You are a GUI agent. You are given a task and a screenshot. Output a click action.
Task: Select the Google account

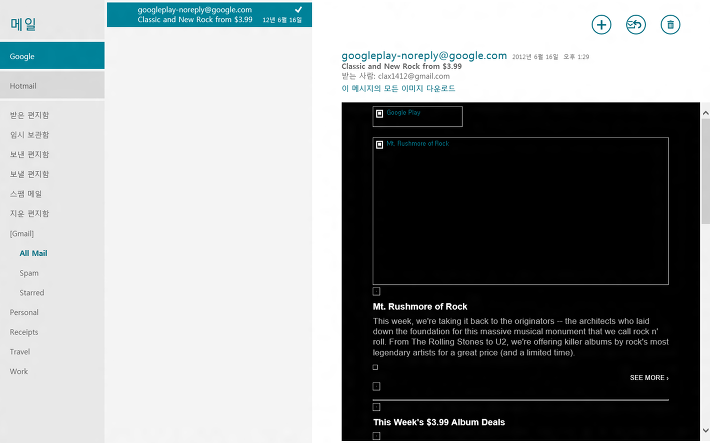pyautogui.click(x=52, y=56)
